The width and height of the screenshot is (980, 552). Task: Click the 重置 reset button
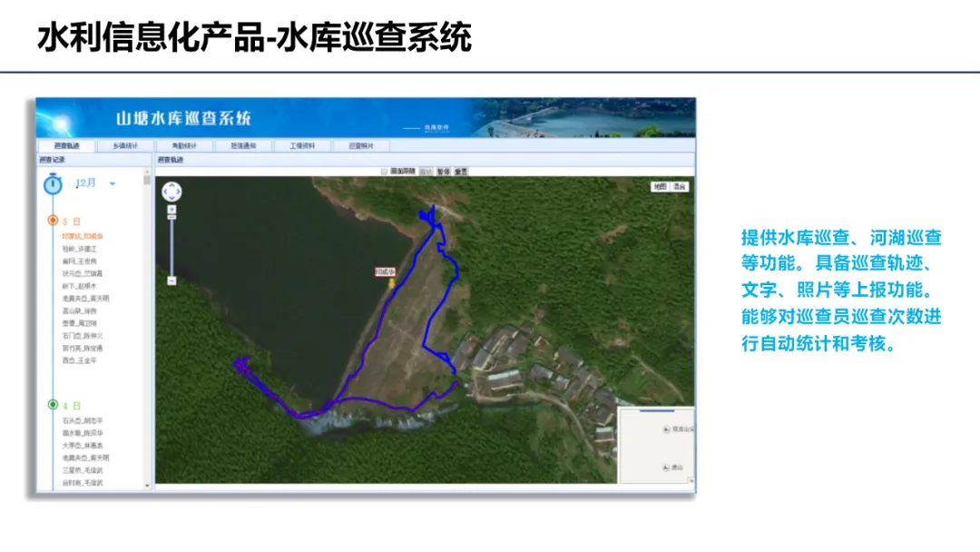[x=461, y=172]
